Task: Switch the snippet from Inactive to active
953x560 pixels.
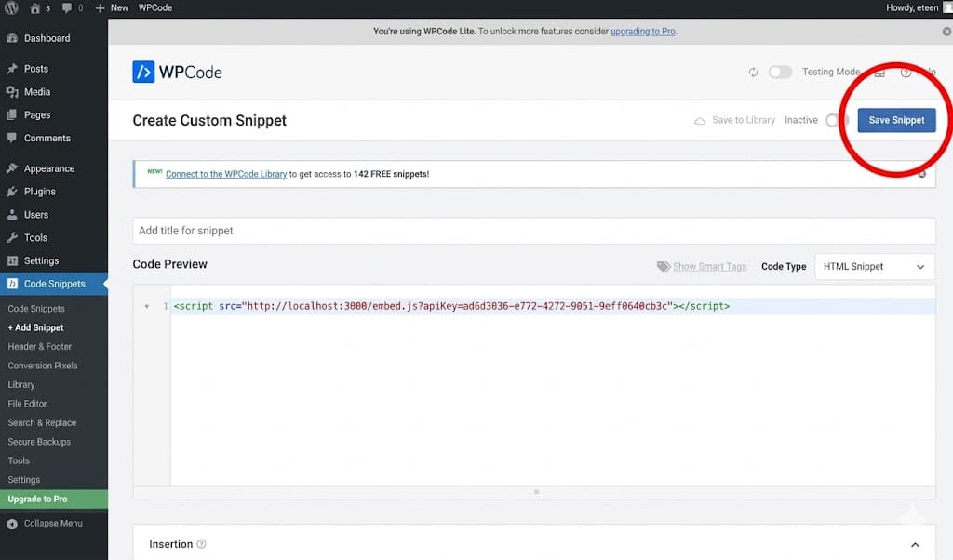Action: [x=838, y=120]
